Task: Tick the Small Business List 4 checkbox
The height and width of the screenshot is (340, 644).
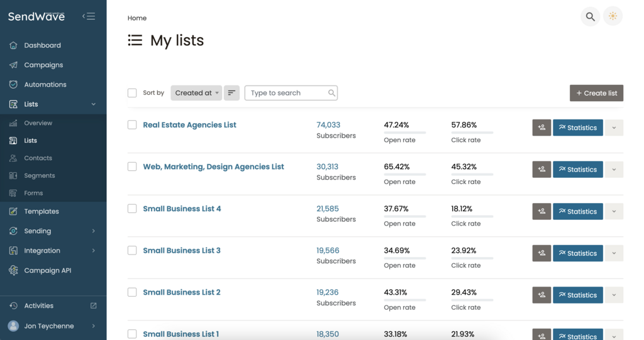Action: pos(132,209)
